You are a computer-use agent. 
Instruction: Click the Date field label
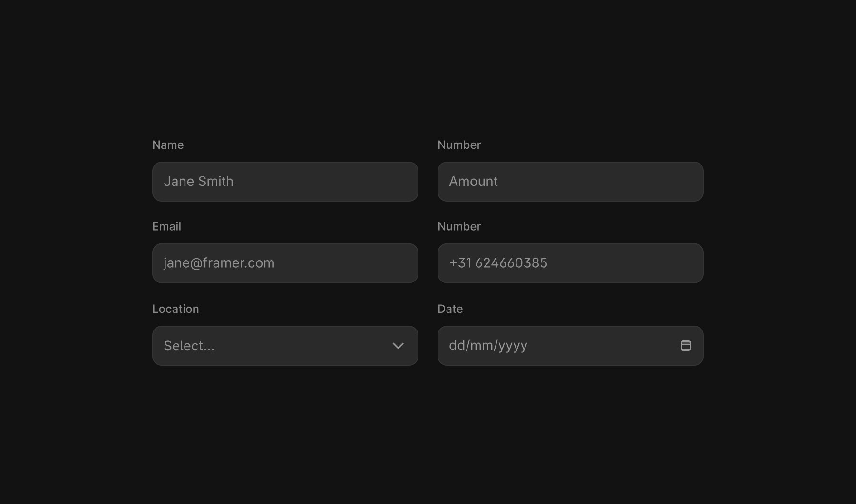(450, 309)
